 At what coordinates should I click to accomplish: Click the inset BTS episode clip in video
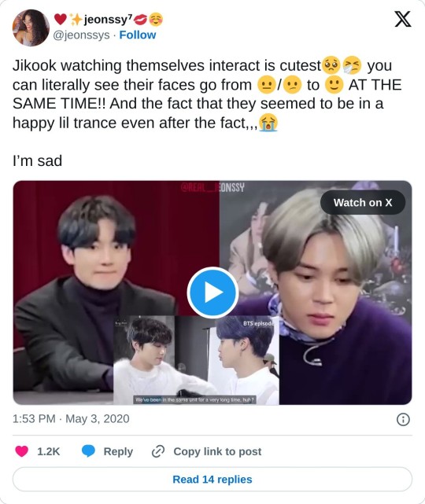(x=196, y=360)
